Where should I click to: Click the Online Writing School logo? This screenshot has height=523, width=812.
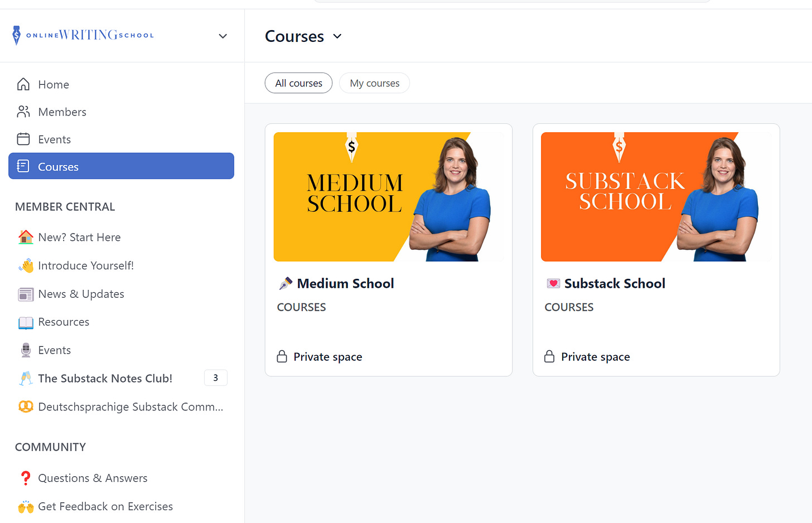[83, 35]
